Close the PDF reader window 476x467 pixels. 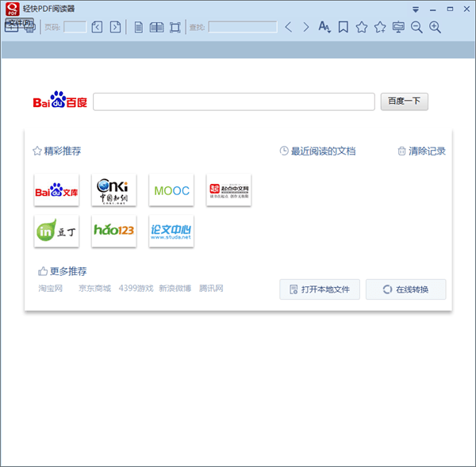pyautogui.click(x=467, y=9)
